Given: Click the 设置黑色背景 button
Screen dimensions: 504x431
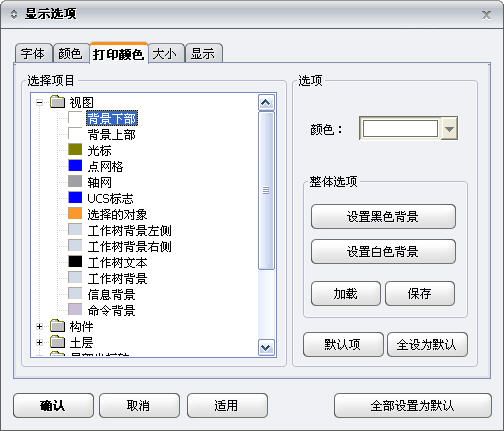Looking at the screenshot, I should click(x=383, y=217).
